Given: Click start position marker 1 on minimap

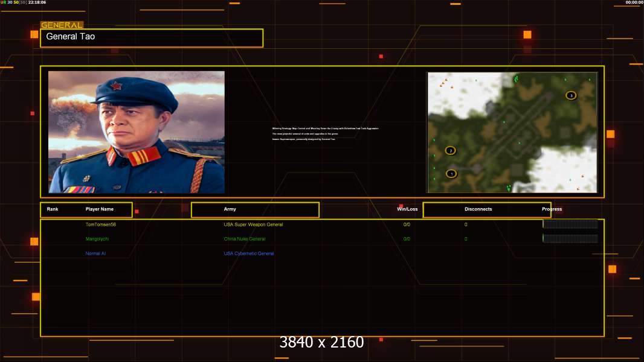Looking at the screenshot, I should (x=451, y=174).
